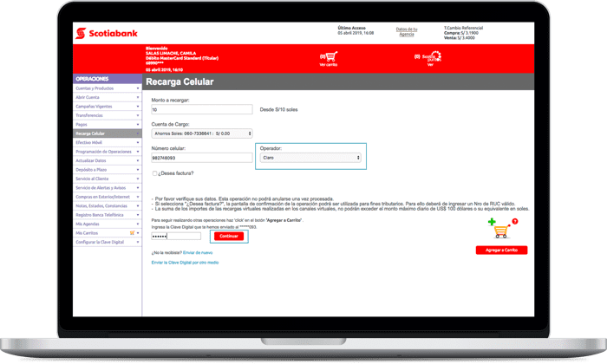Viewport: 607px width, 364px height.
Task: Focus the Número celular input field
Action: (202, 158)
